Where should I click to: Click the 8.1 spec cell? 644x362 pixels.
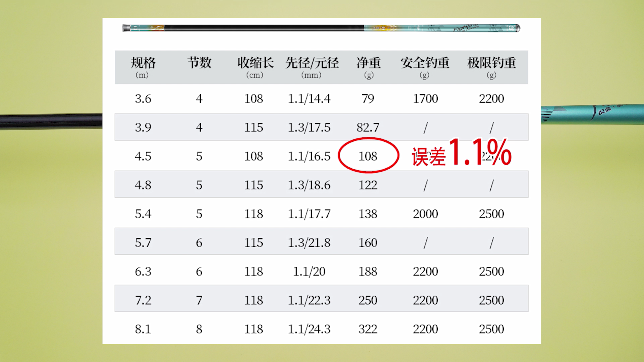click(143, 329)
